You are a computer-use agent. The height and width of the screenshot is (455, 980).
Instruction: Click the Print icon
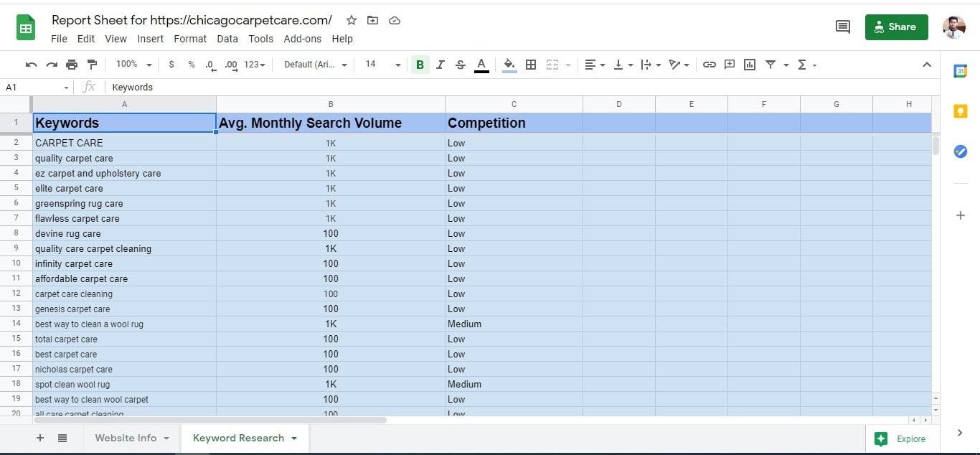point(71,65)
